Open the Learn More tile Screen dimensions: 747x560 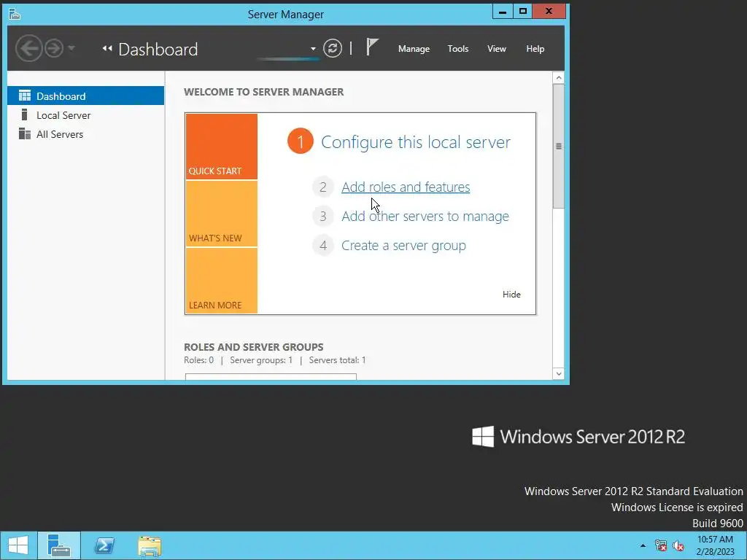click(222, 281)
